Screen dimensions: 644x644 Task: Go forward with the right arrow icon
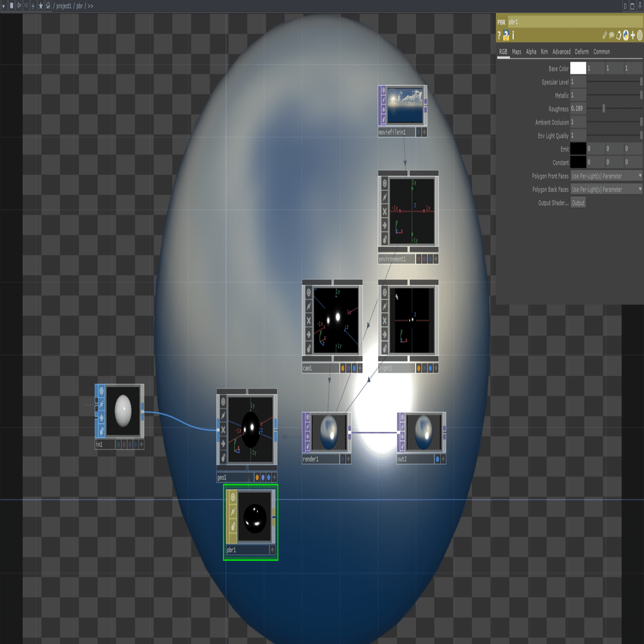[26, 5]
